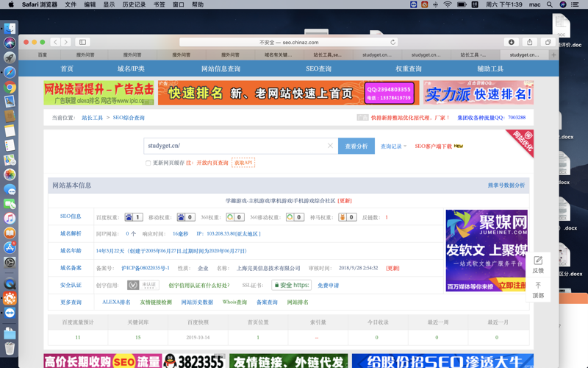The width and height of the screenshot is (588, 368).
Task: Open Spotlight search in menu bar
Action: coord(549,4)
